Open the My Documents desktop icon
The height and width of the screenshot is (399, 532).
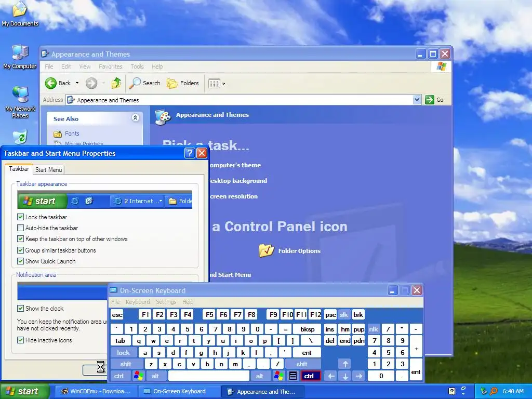(x=20, y=14)
